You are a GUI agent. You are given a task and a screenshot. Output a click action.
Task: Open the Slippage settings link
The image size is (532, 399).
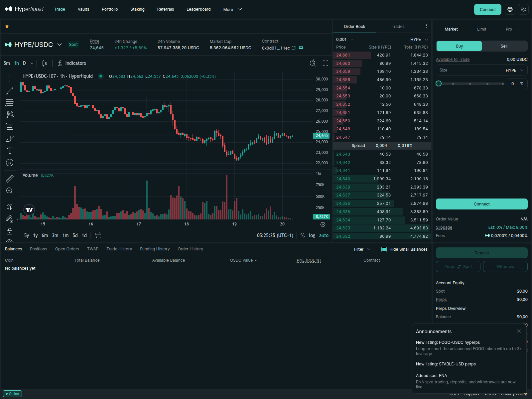(444, 227)
